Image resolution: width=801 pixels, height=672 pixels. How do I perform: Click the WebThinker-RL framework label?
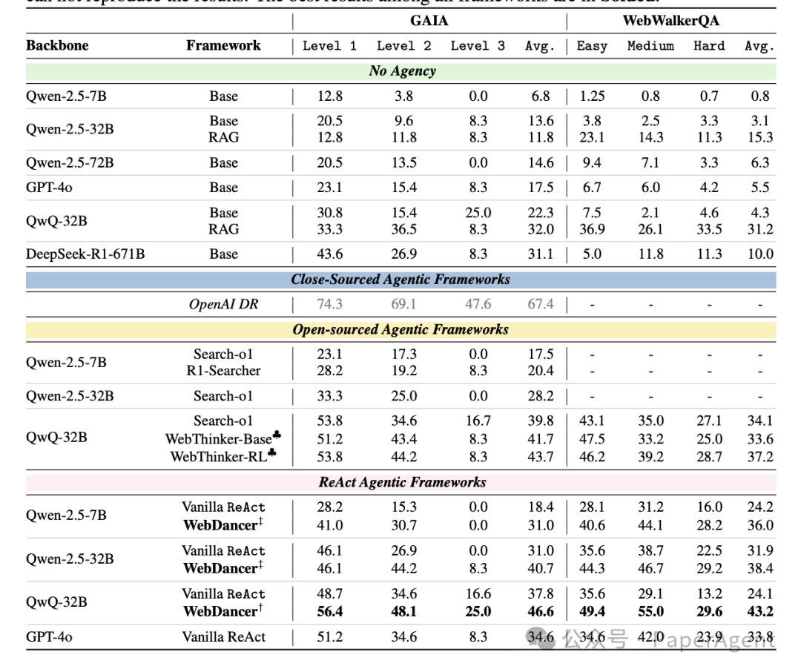click(x=223, y=456)
